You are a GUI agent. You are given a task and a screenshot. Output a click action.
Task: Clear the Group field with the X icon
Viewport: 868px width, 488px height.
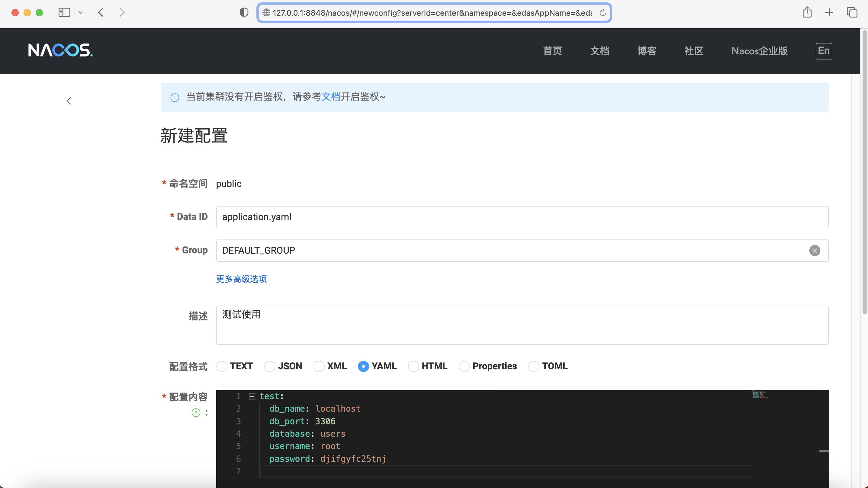click(x=815, y=250)
